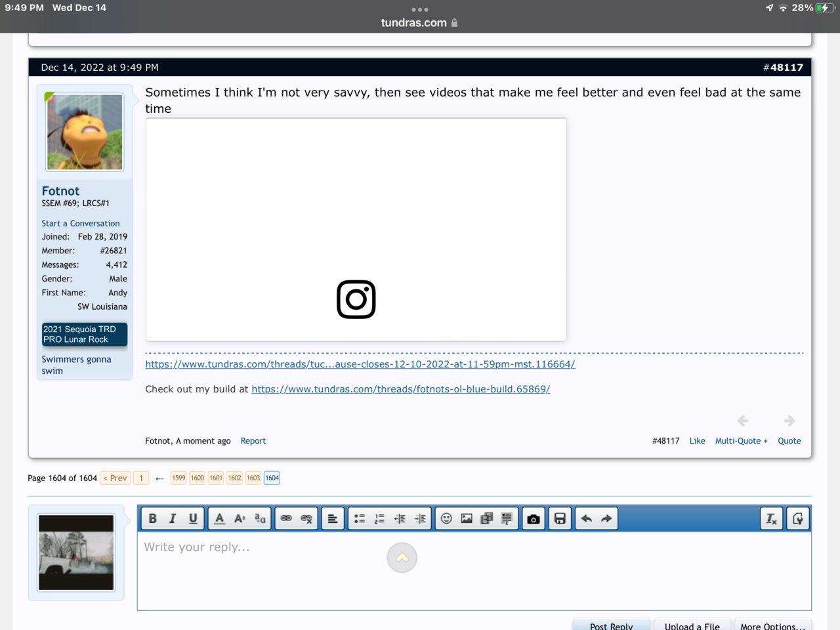
Task: Tap the three-dot multitasking menu
Action: [x=419, y=9]
